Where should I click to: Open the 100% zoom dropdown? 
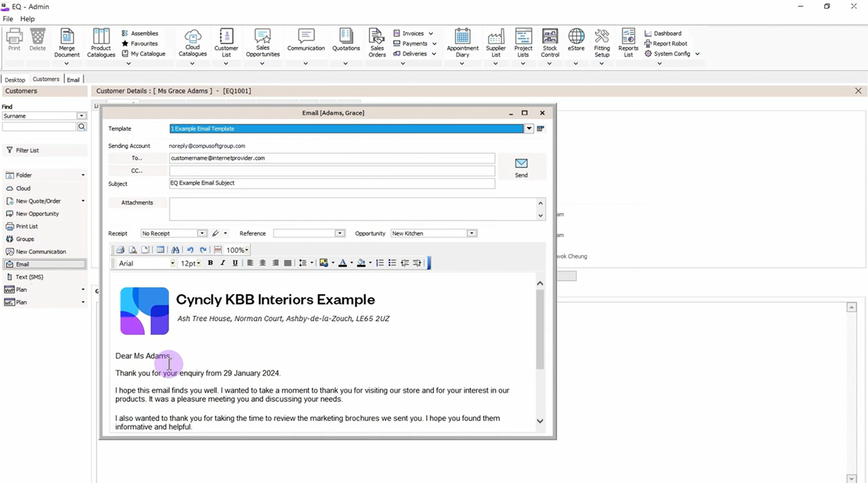click(x=246, y=250)
